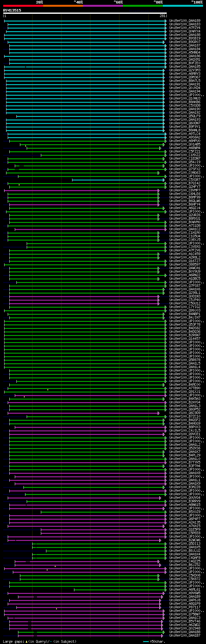Select hit label UniRef100_Q02948

[x=185, y=629]
